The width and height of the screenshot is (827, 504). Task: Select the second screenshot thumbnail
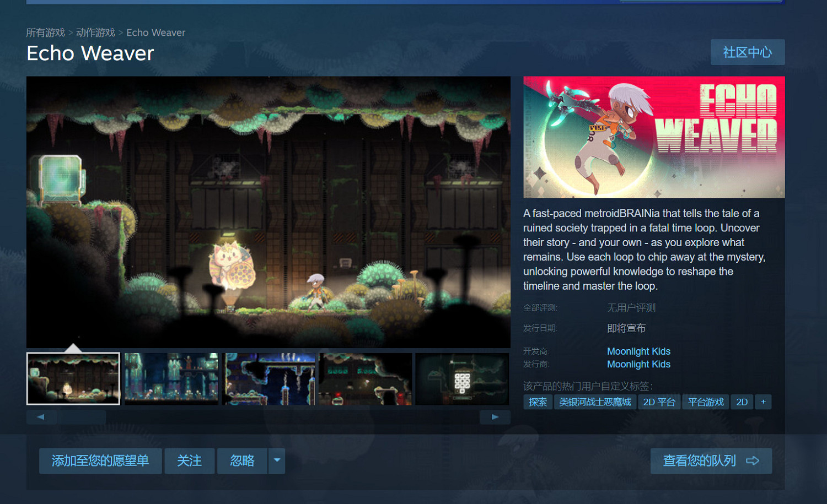pyautogui.click(x=171, y=378)
